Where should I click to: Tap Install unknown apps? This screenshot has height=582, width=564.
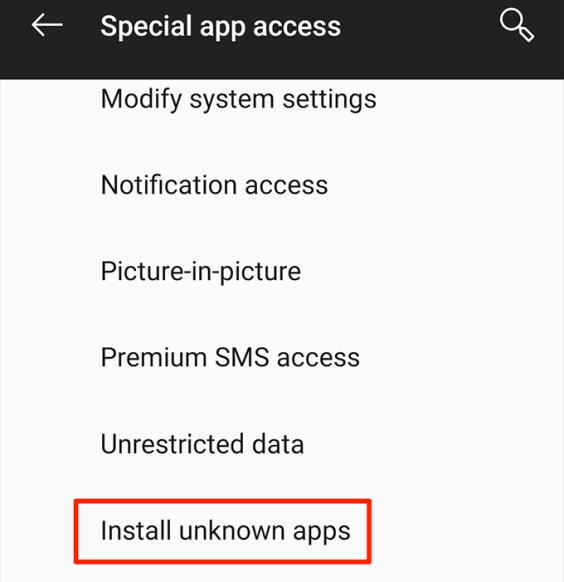coord(225,530)
